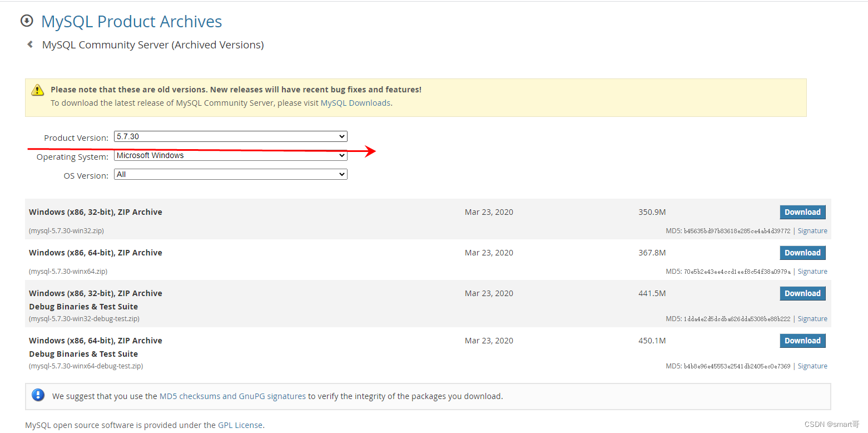Open the OS Version dropdown
Image resolution: width=868 pixels, height=433 pixels.
(x=231, y=174)
